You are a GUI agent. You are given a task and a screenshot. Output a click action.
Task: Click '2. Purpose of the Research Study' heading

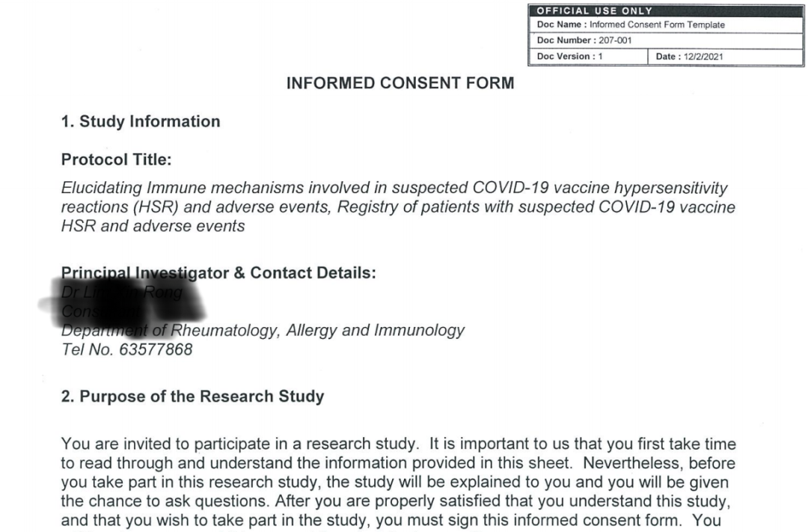(x=193, y=397)
